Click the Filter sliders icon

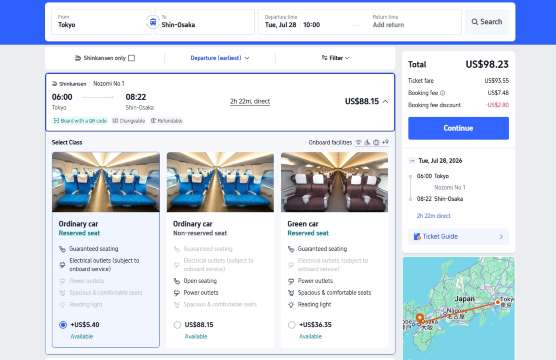coord(324,57)
